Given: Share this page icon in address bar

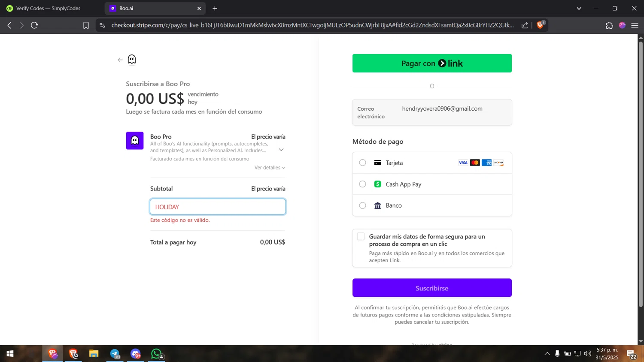Looking at the screenshot, I should click(525, 25).
